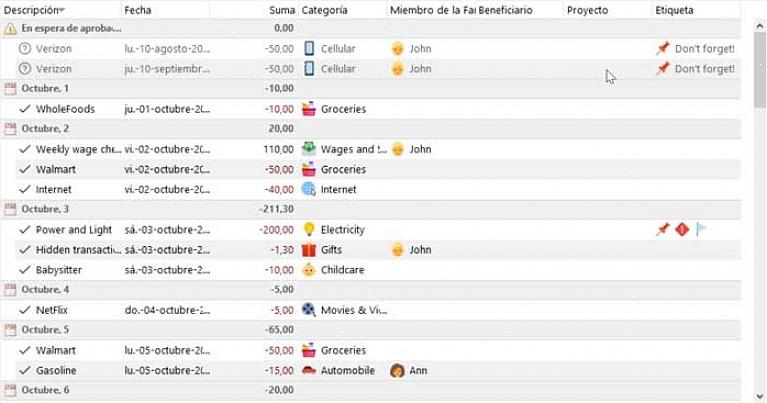This screenshot has height=403, width=767.
Task: Collapse the Octubre, 5 date group
Action: click(10, 330)
